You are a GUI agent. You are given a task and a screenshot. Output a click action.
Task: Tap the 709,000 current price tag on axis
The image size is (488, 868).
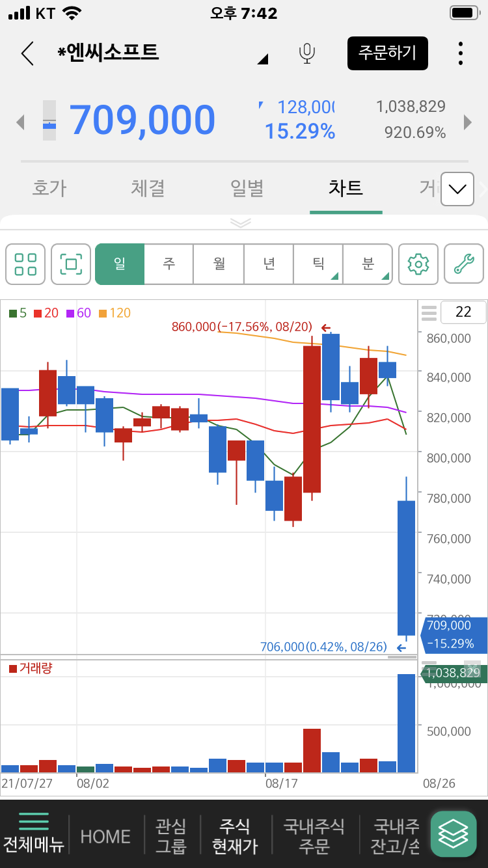coord(454,635)
